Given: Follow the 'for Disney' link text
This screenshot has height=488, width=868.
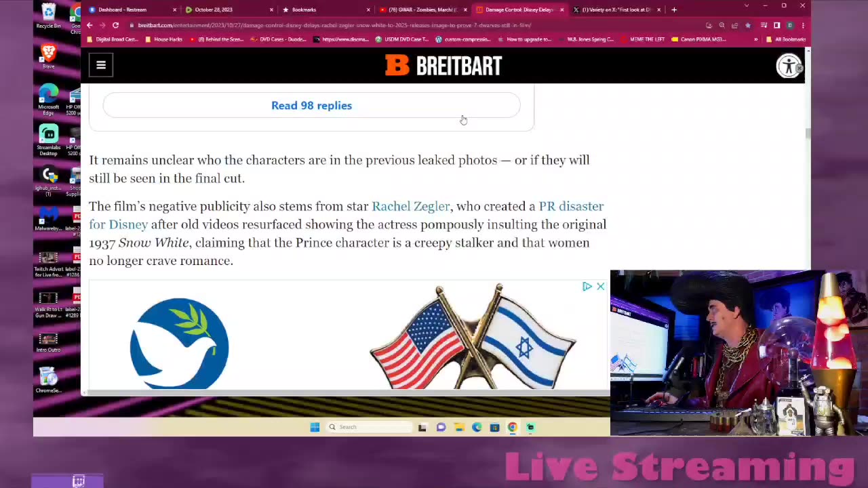Looking at the screenshot, I should (118, 224).
